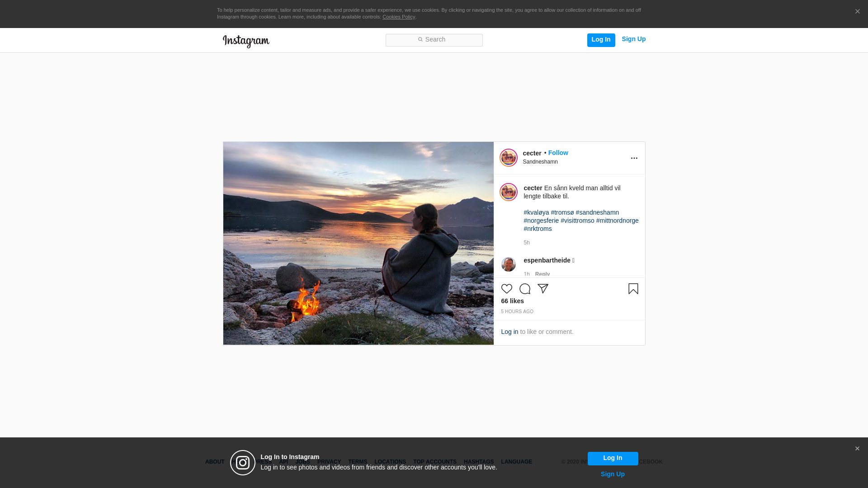868x488 pixels.
Task: Open the LANGUAGE footer selector
Action: click(x=516, y=462)
